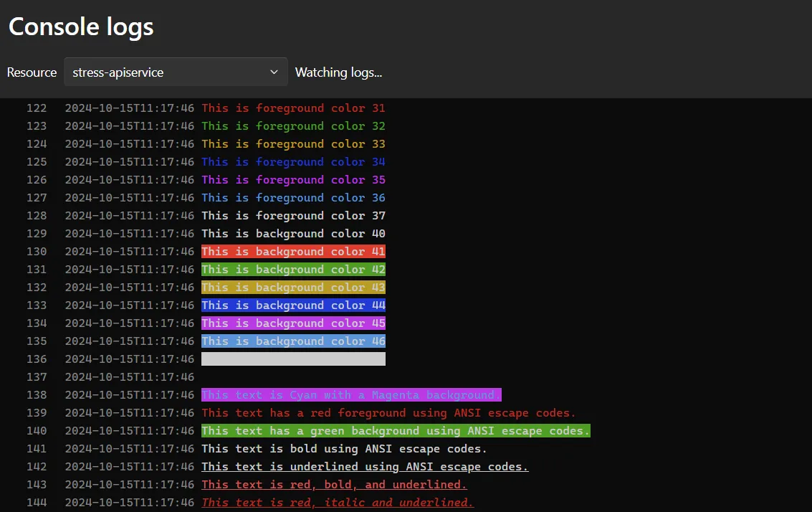Click the italic red underlined line 144
This screenshot has width=812, height=512.
pos(337,502)
